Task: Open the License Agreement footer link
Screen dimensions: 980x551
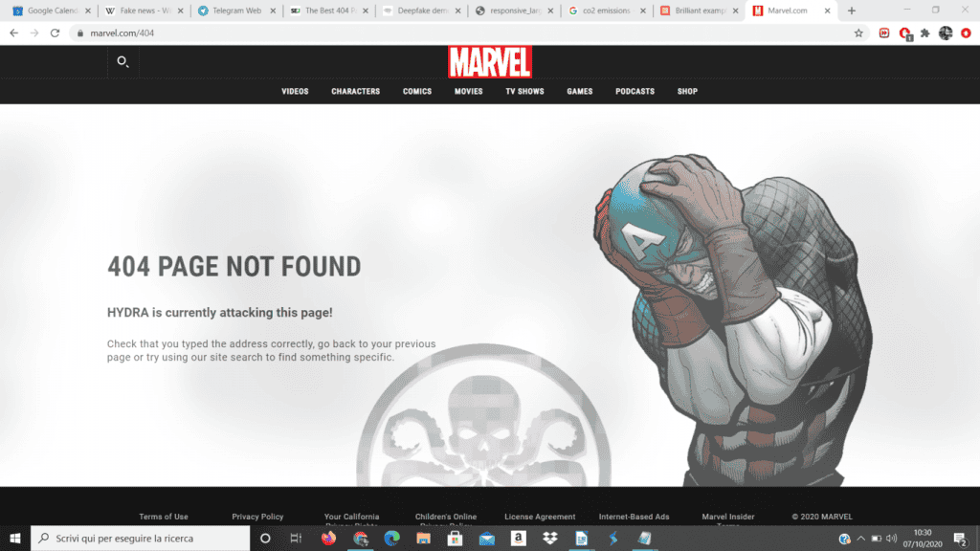Action: click(x=540, y=517)
